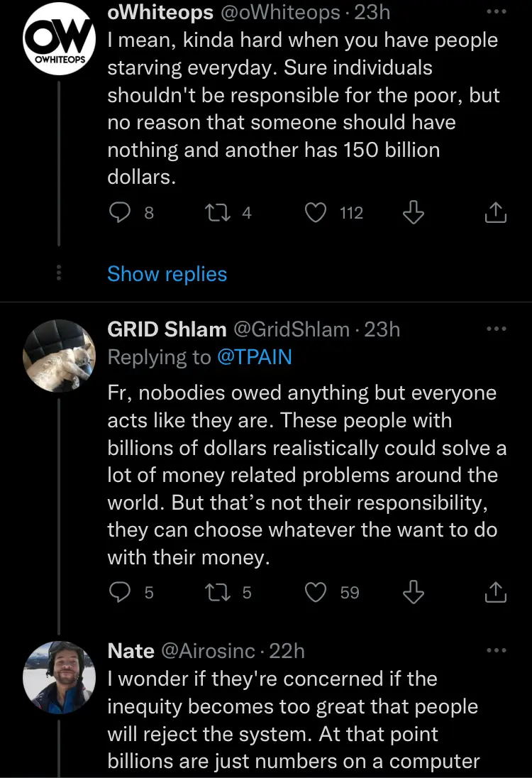Open GRID Shlam's cat avatar
532x778 pixels.
(x=58, y=354)
